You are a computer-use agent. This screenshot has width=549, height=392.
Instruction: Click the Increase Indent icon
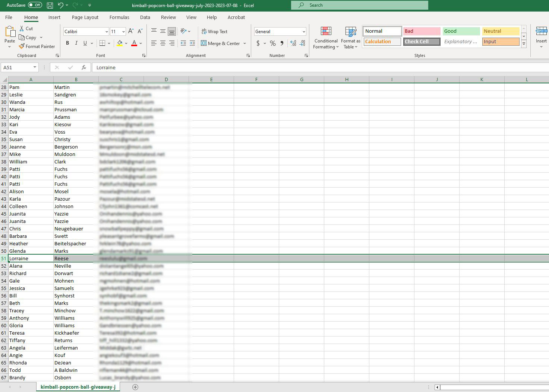click(x=192, y=43)
